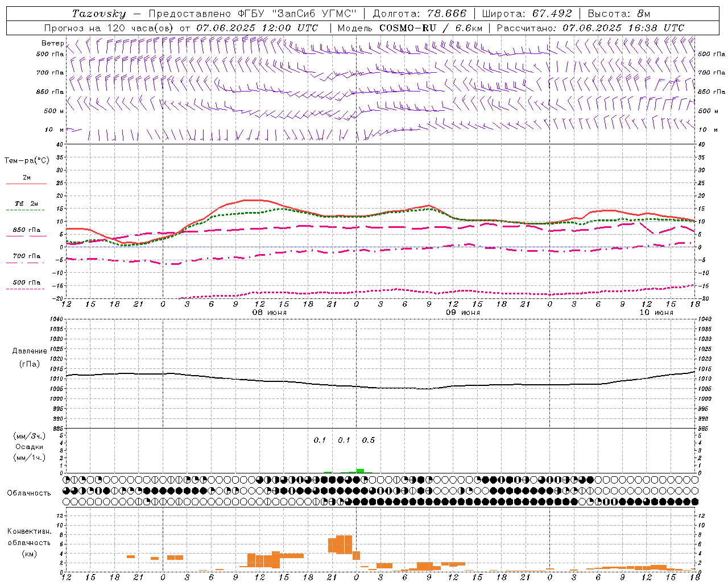Click the "(мм/1ч.)" precipitation unit label
The width and height of the screenshot is (728, 582).
tap(30, 458)
